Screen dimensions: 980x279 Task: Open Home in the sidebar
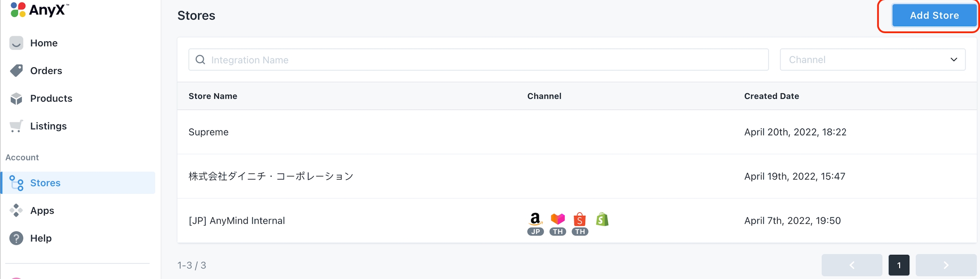pyautogui.click(x=43, y=43)
